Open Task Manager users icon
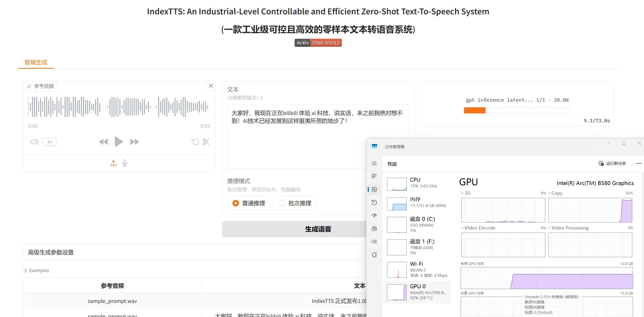This screenshot has height=317, width=644. point(374,229)
